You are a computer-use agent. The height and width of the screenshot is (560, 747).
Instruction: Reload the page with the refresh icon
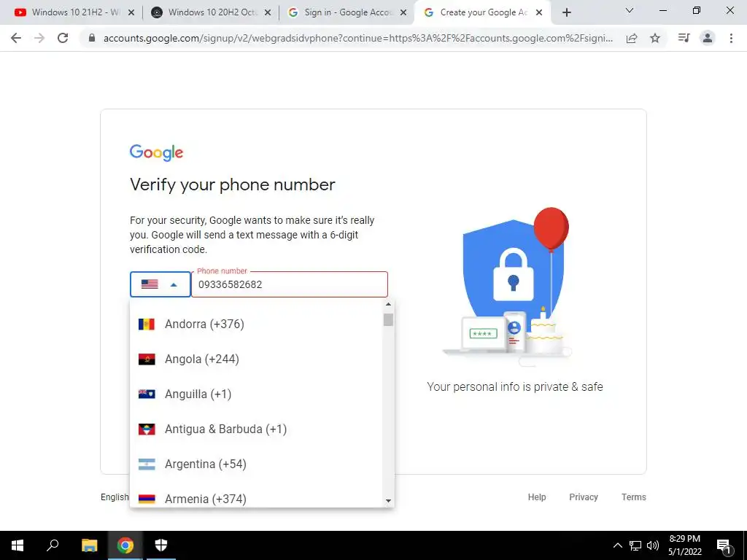tap(63, 38)
